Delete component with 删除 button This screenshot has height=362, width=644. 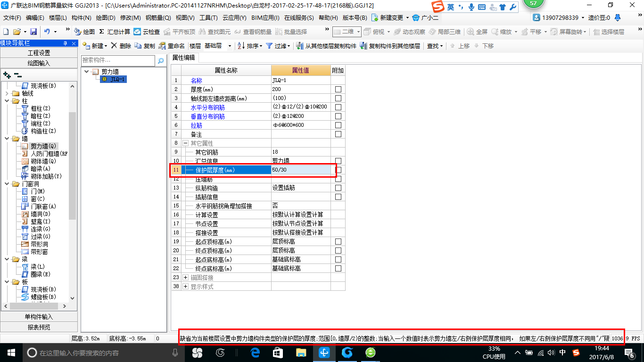coord(121,46)
